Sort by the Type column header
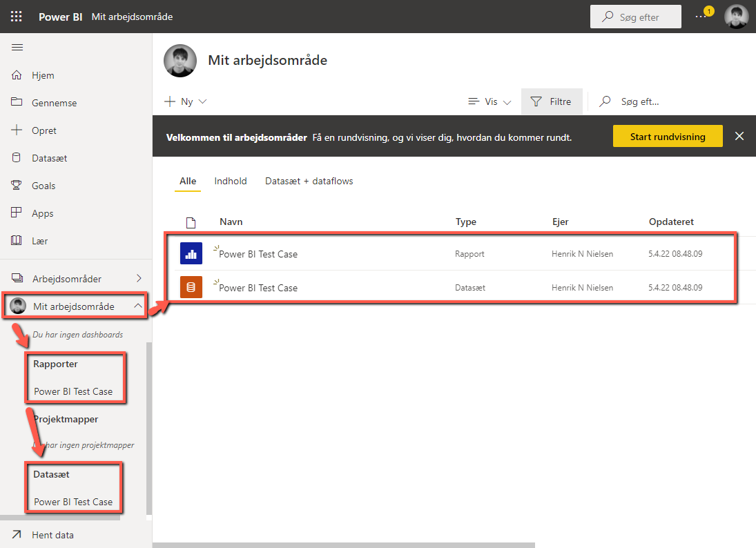756x548 pixels. click(x=466, y=222)
